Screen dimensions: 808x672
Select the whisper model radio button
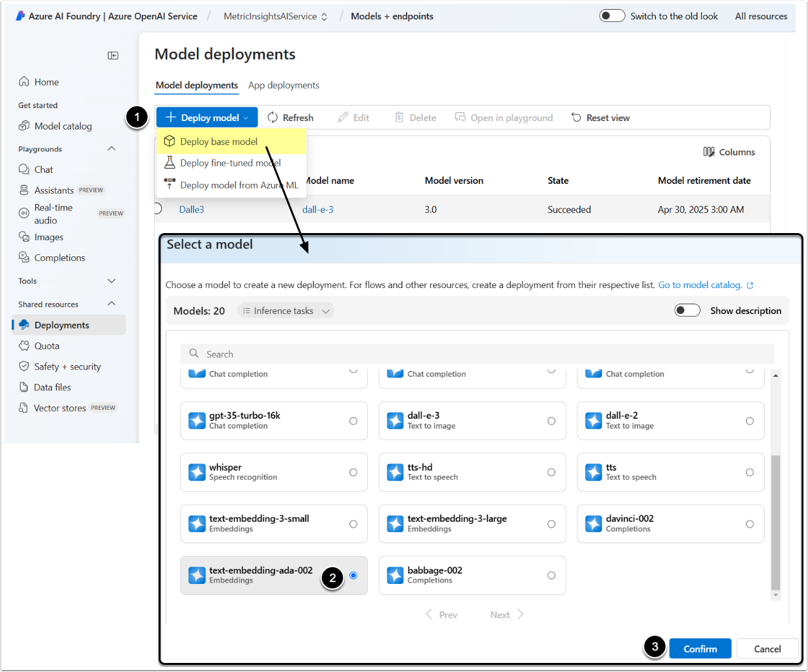(353, 473)
